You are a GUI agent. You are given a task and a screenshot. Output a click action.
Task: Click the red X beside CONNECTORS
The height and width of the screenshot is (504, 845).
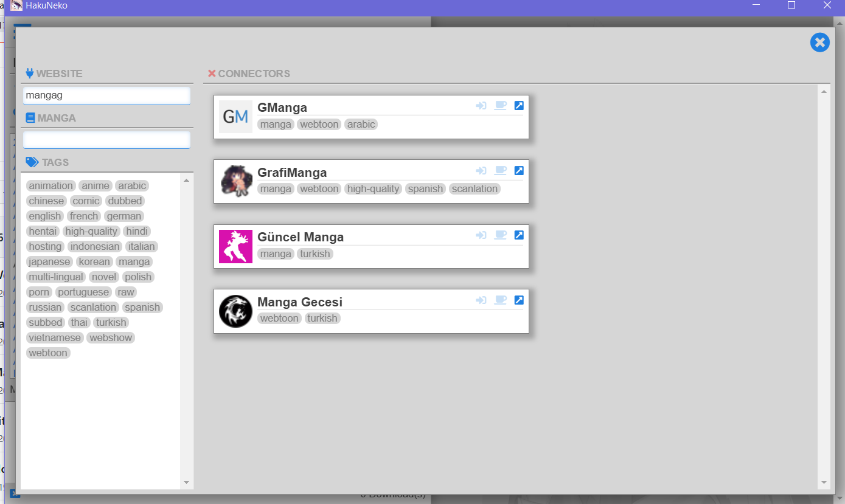211,73
